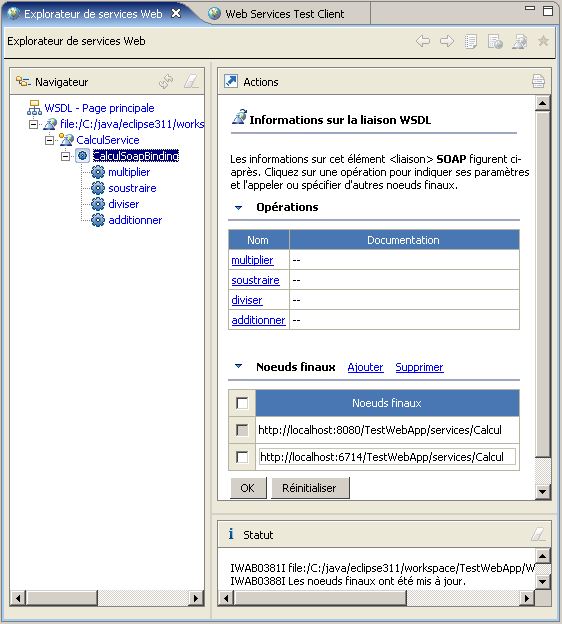Click the Navigator horizontal scroll-left arrow

pos(18,598)
